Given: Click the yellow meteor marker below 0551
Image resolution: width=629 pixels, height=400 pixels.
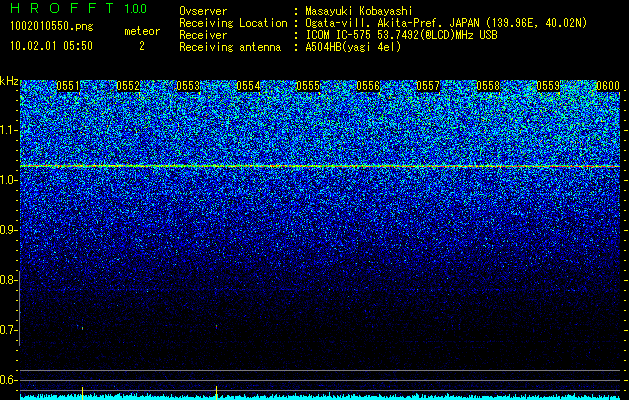Looking at the screenshot, I should click(82, 393).
